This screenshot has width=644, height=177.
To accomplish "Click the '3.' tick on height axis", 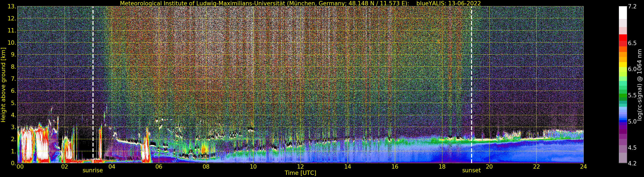I will click(x=14, y=127).
